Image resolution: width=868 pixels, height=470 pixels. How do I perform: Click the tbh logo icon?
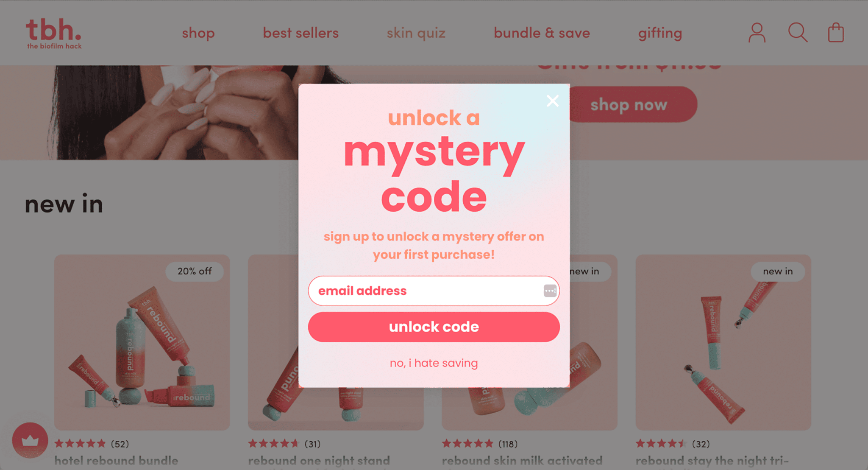(x=52, y=32)
